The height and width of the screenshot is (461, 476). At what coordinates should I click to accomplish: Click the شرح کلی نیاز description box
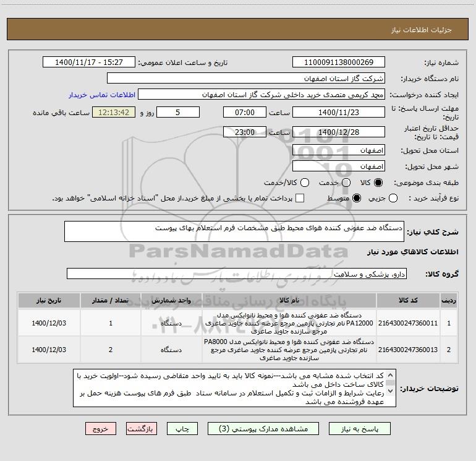pyautogui.click(x=234, y=231)
